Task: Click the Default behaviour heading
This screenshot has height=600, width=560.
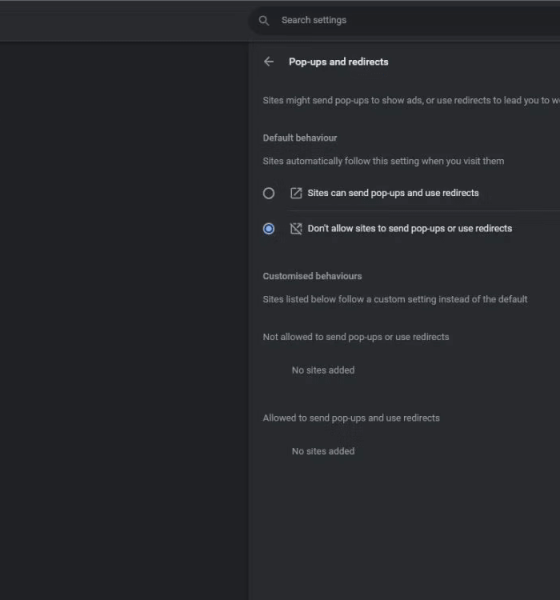Action: 300,138
